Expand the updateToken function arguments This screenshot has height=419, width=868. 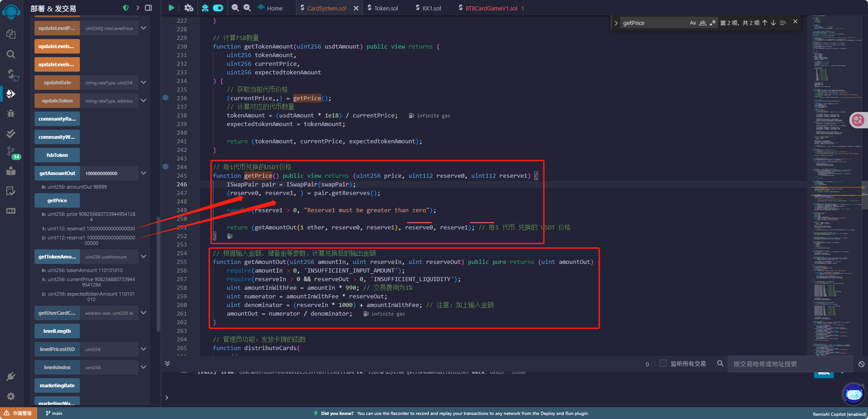coord(143,101)
